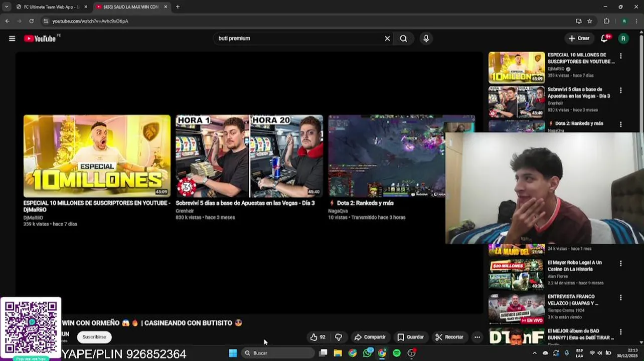Open File Explorer from taskbar
The width and height of the screenshot is (644, 361).
click(338, 353)
